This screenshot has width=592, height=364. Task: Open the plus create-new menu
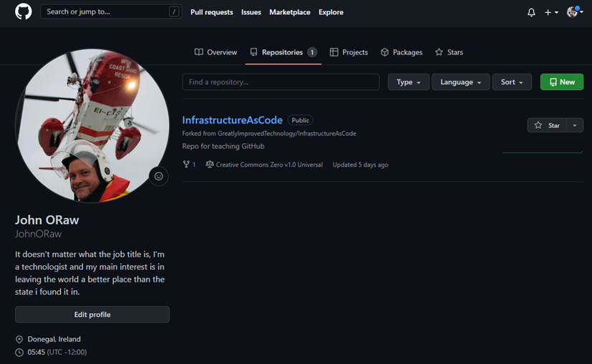coord(551,12)
